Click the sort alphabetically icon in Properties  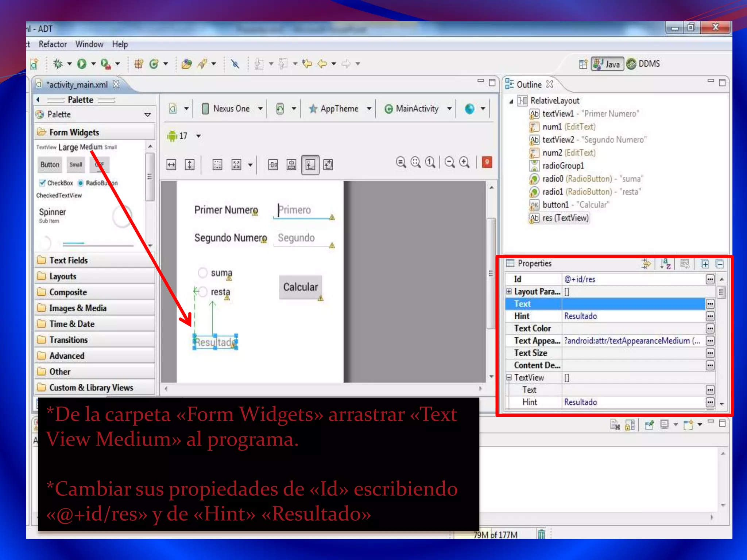coord(665,264)
